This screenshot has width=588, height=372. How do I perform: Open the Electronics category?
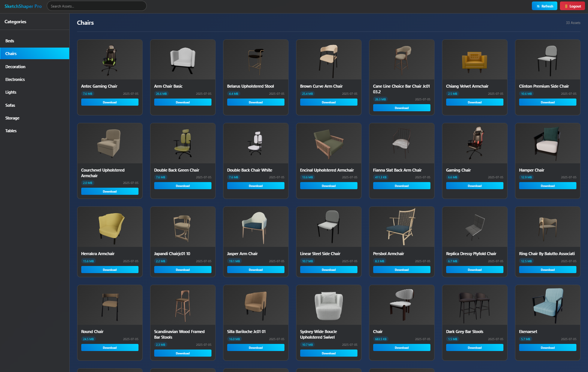[x=35, y=79]
